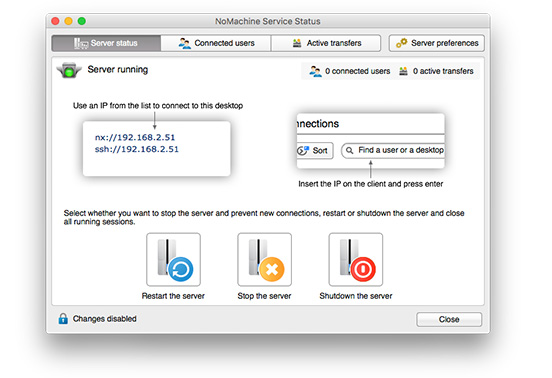Click the Restart the server icon
Screen dimensions: 552x378
(x=174, y=259)
